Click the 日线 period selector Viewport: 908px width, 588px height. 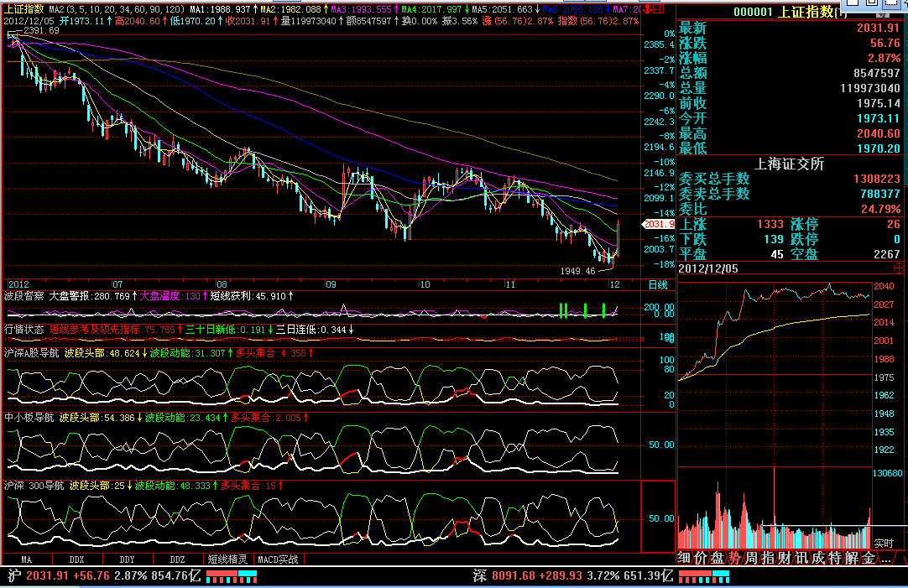pos(658,284)
